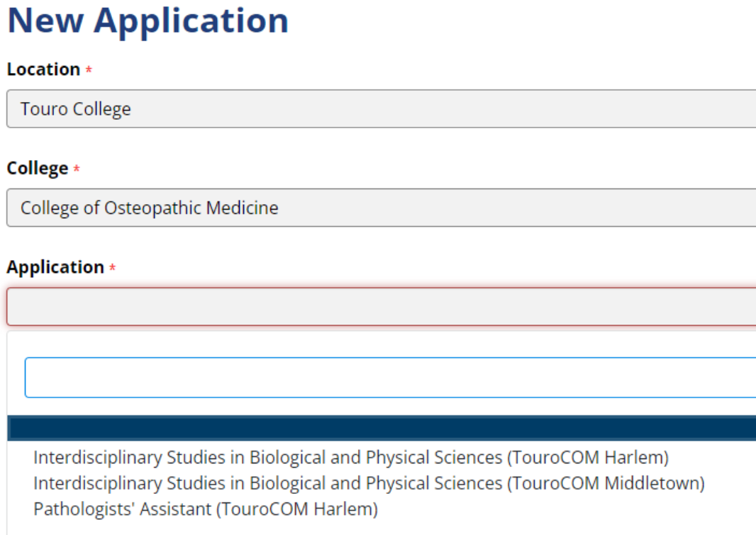Collapse the empty Application dropdown field
Image resolution: width=756 pixels, height=535 pixels.
click(x=382, y=307)
